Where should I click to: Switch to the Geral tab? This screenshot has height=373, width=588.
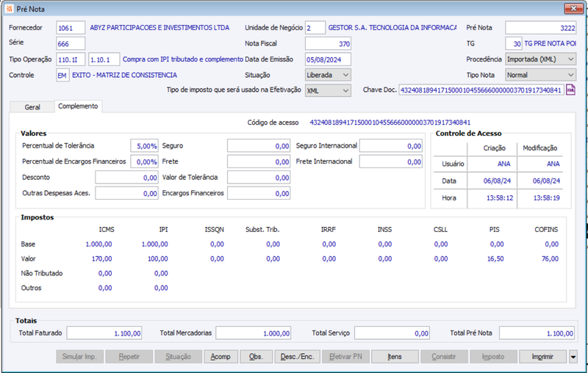coord(32,106)
